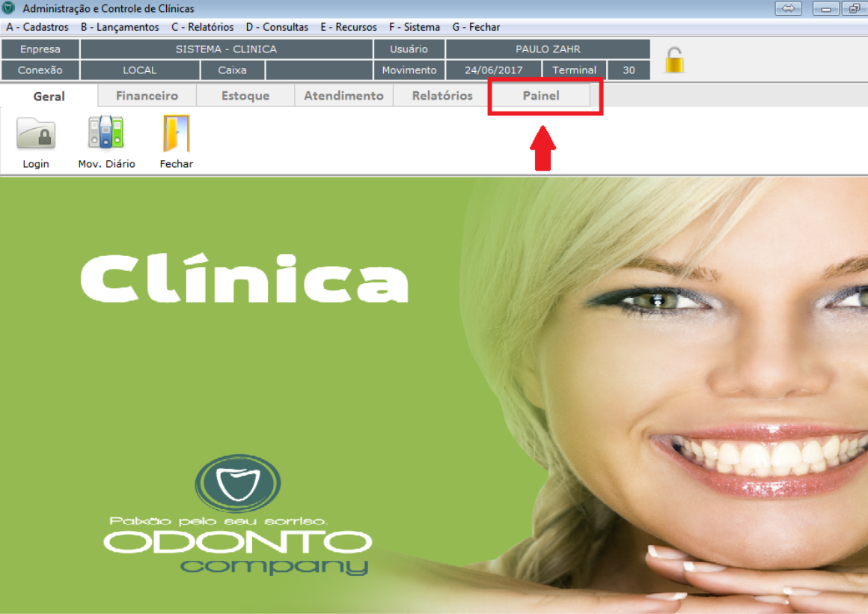This screenshot has width=868, height=614.
Task: Click the 24/06/2017 movement date
Action: 493,70
